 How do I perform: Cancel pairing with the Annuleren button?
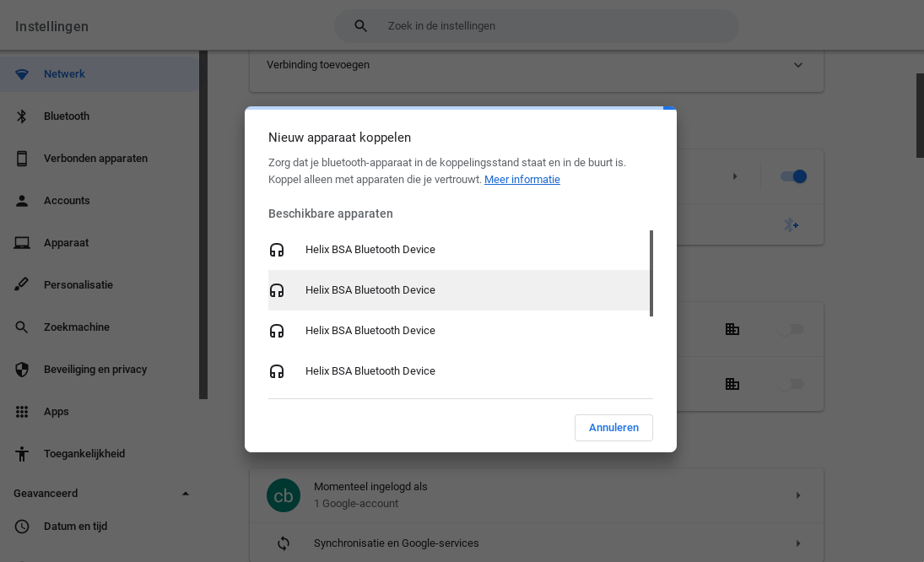pos(613,428)
